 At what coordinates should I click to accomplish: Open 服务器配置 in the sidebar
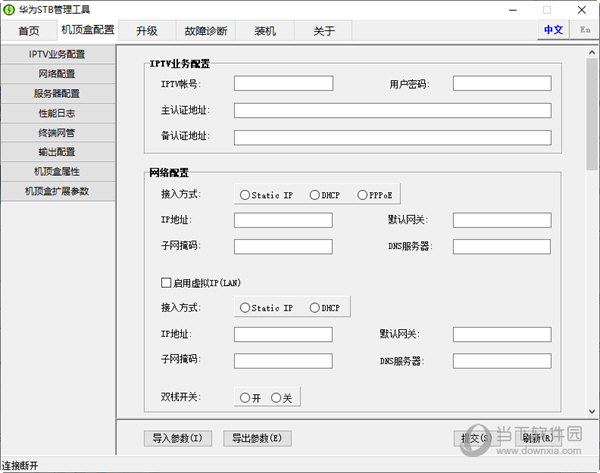[x=58, y=93]
